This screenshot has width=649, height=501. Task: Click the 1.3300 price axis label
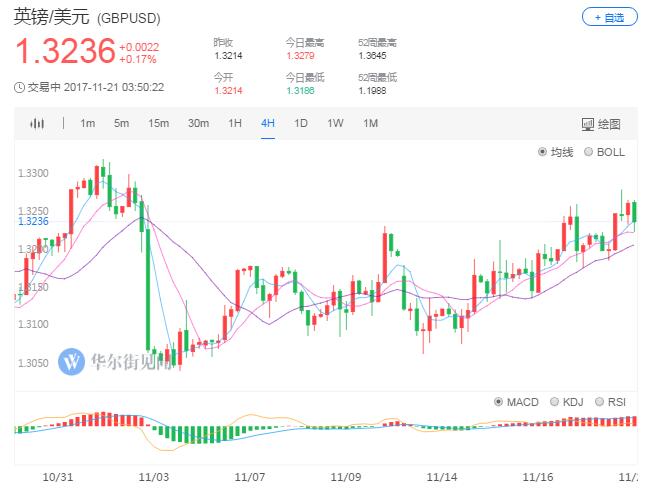[x=33, y=173]
